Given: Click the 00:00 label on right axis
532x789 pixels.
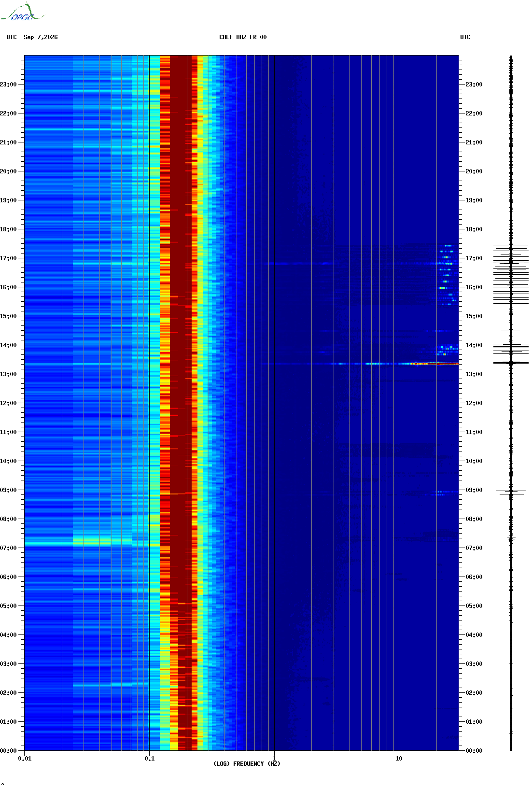Looking at the screenshot, I should click(474, 751).
